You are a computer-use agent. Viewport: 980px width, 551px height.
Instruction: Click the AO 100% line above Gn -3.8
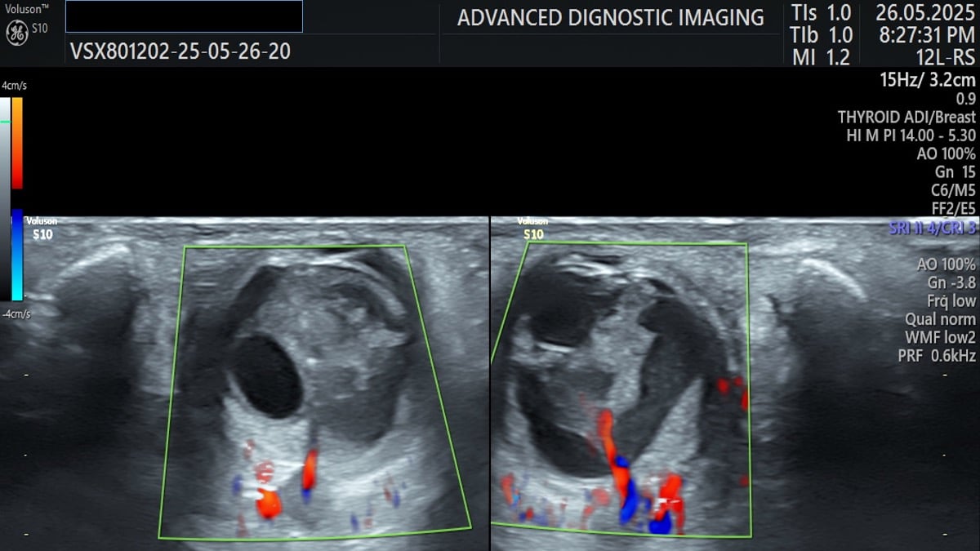946,264
